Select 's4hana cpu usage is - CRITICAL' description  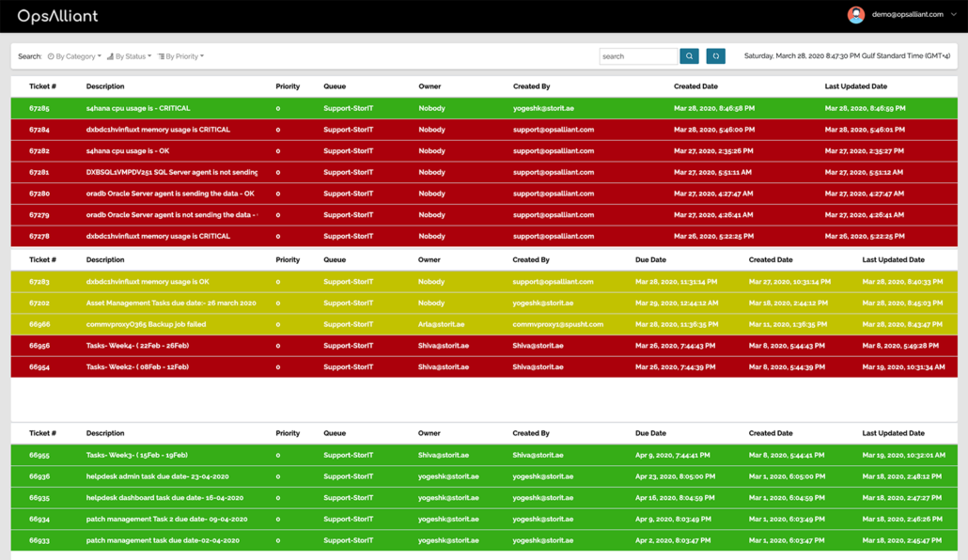[137, 108]
